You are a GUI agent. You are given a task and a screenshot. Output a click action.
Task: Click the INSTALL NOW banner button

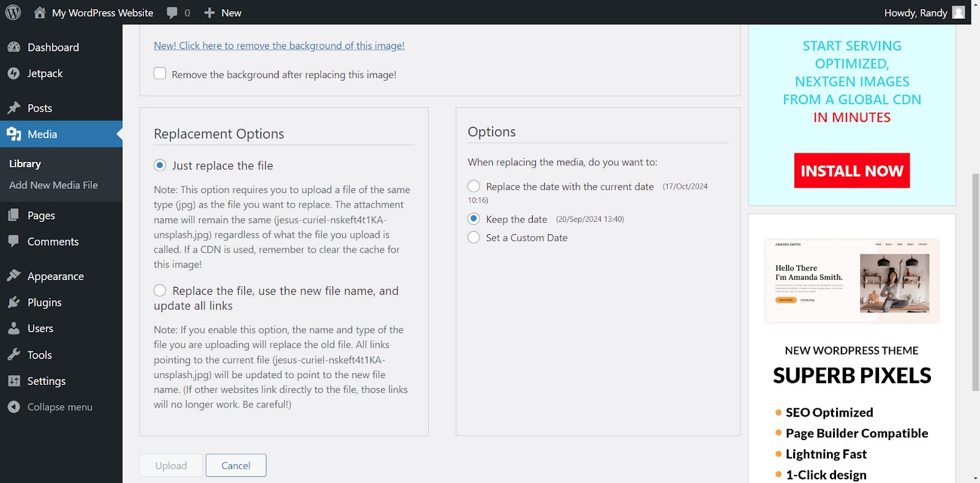click(852, 170)
